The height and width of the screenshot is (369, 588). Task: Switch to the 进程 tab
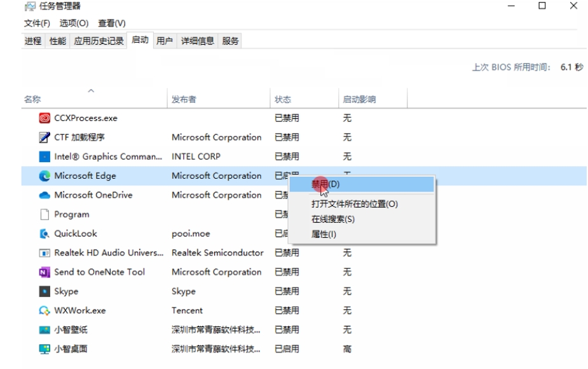pyautogui.click(x=33, y=41)
